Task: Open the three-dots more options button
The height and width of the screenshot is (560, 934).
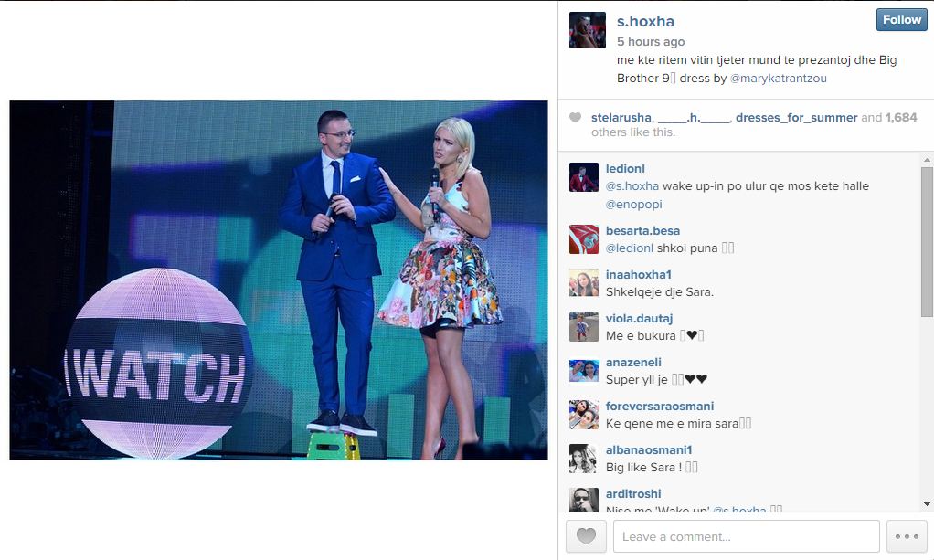Action: (907, 536)
